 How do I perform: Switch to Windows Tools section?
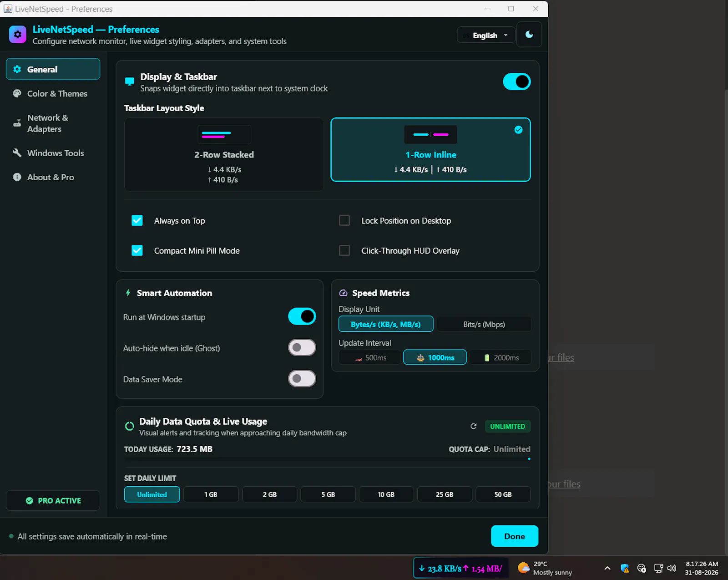53,153
